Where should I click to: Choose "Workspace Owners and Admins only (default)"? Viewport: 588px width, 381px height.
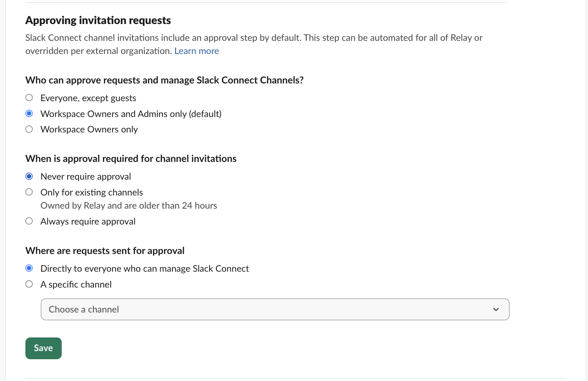[29, 113]
